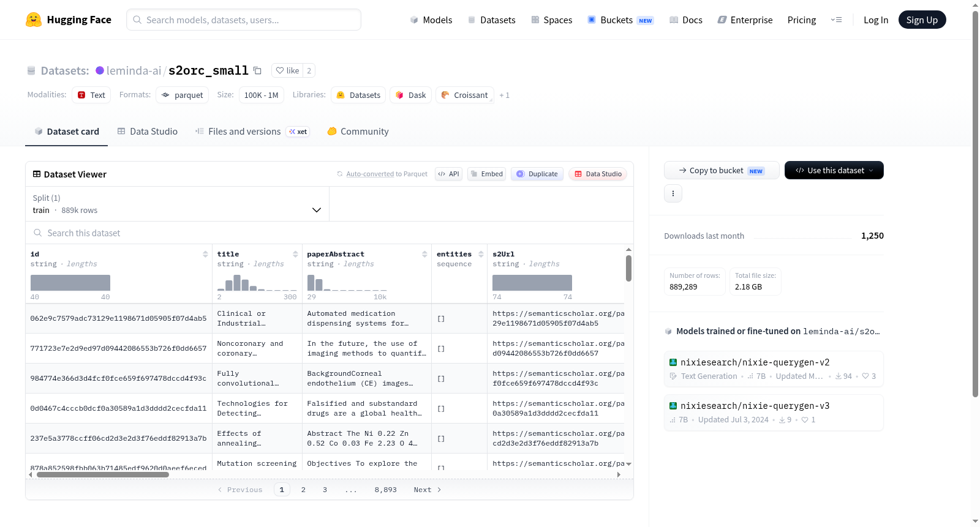Jump to last page 8,893
The height and width of the screenshot is (527, 980).
coord(386,490)
